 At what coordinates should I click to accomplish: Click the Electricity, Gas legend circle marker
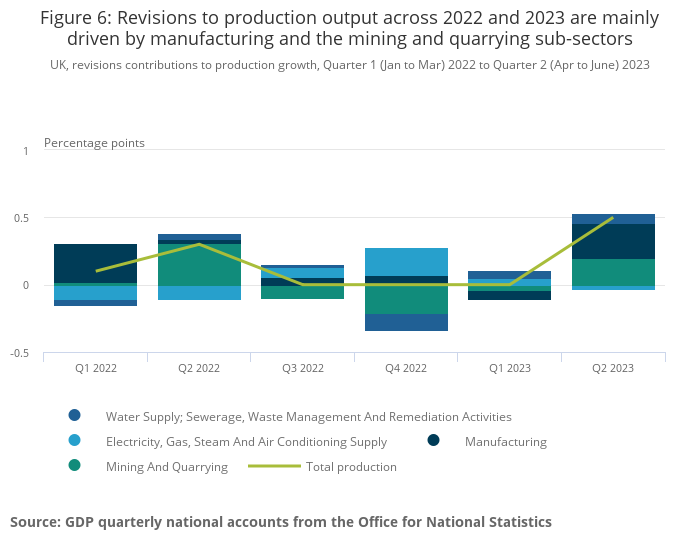74,441
